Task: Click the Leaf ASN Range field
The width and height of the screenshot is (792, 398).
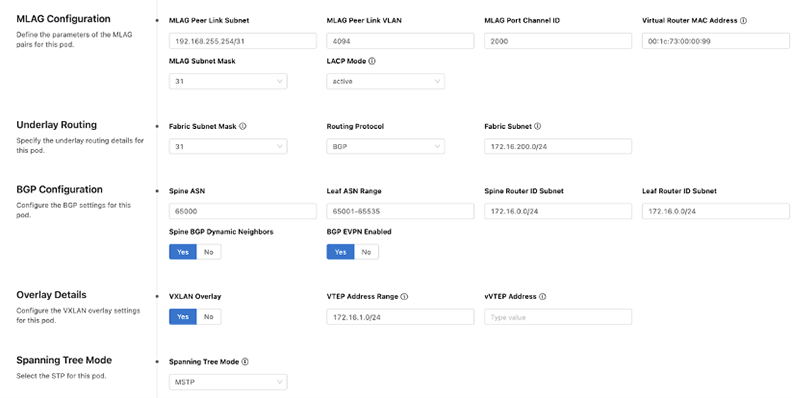Action: pyautogui.click(x=401, y=211)
